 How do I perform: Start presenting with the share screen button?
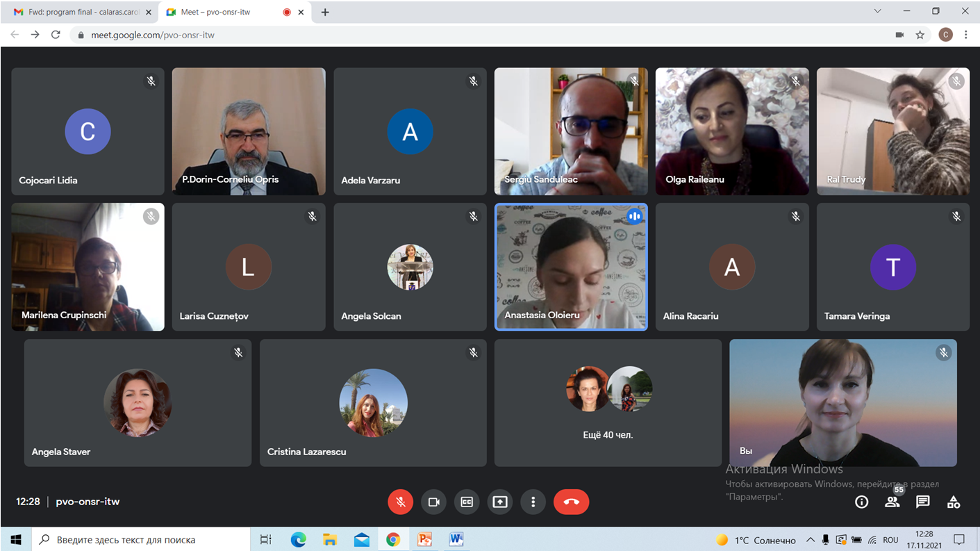point(500,502)
